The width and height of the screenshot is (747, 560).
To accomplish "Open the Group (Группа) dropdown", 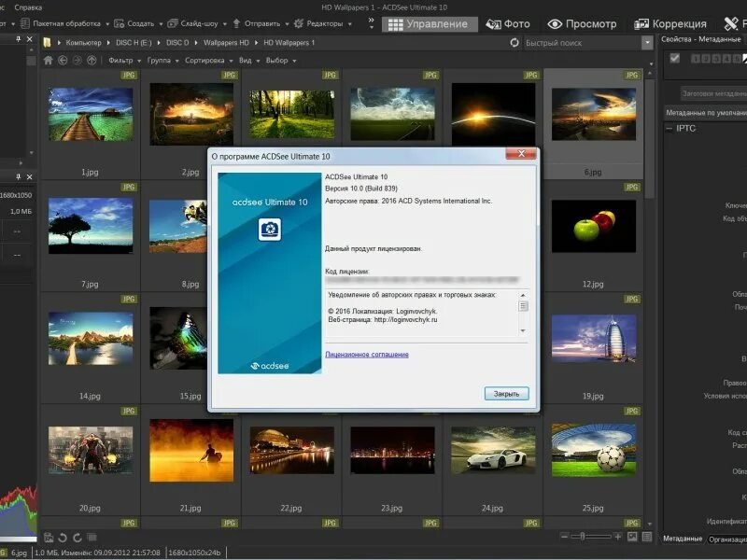I will pyautogui.click(x=162, y=61).
